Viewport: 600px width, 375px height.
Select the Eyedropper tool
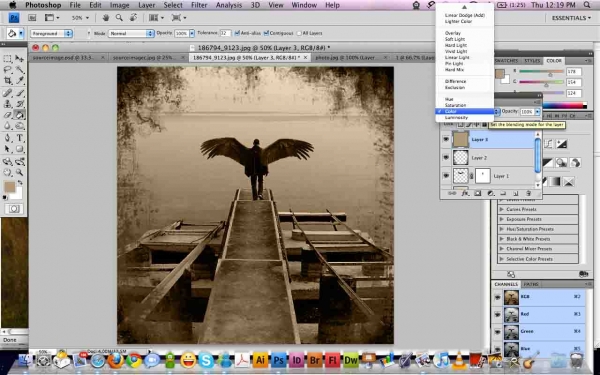(20, 81)
